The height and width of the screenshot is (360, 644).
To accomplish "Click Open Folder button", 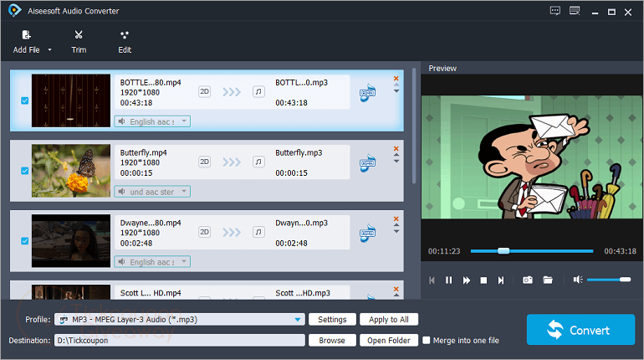I will coord(389,340).
